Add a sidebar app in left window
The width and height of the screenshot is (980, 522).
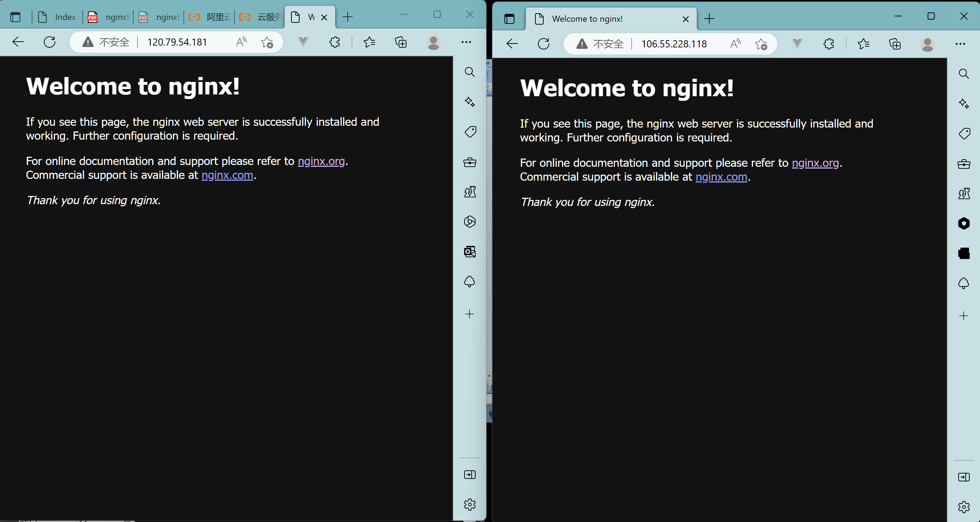470,314
